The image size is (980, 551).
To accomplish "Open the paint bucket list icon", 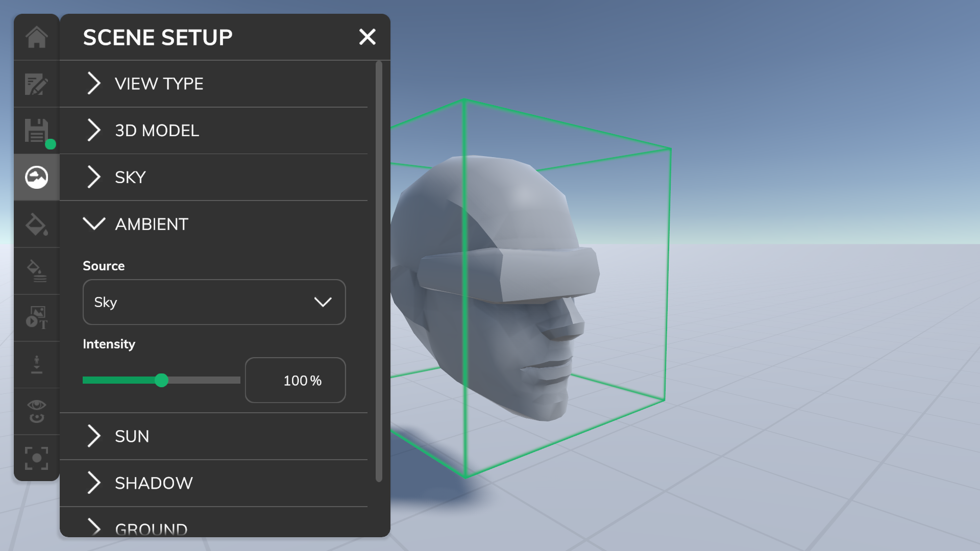I will [37, 271].
